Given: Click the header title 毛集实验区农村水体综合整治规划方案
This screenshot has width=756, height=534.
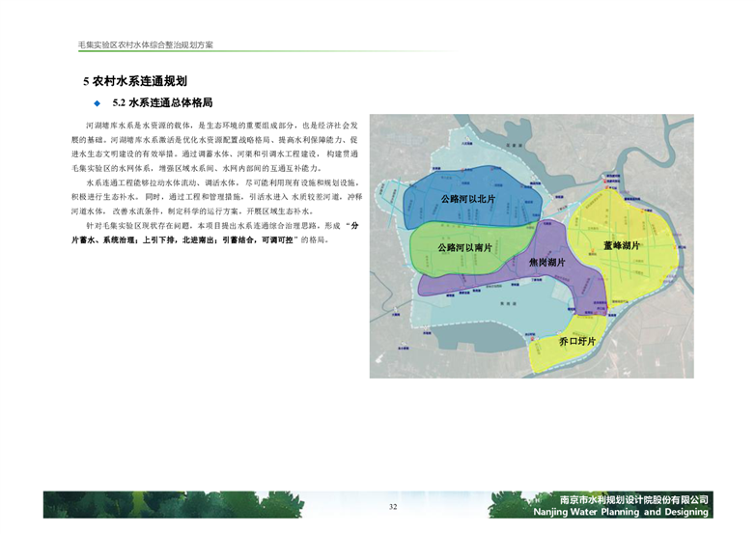Looking at the screenshot, I should 146,45.
